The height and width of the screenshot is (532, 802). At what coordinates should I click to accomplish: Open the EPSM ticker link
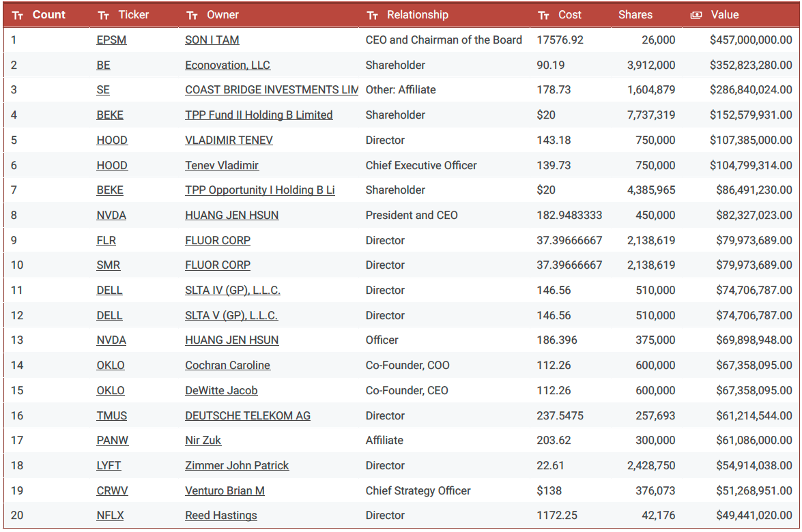point(111,40)
